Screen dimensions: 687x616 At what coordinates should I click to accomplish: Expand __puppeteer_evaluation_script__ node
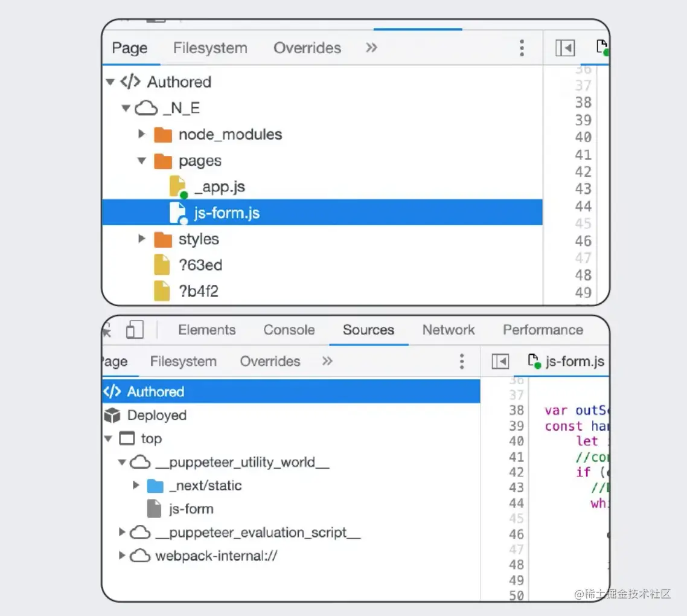click(122, 532)
